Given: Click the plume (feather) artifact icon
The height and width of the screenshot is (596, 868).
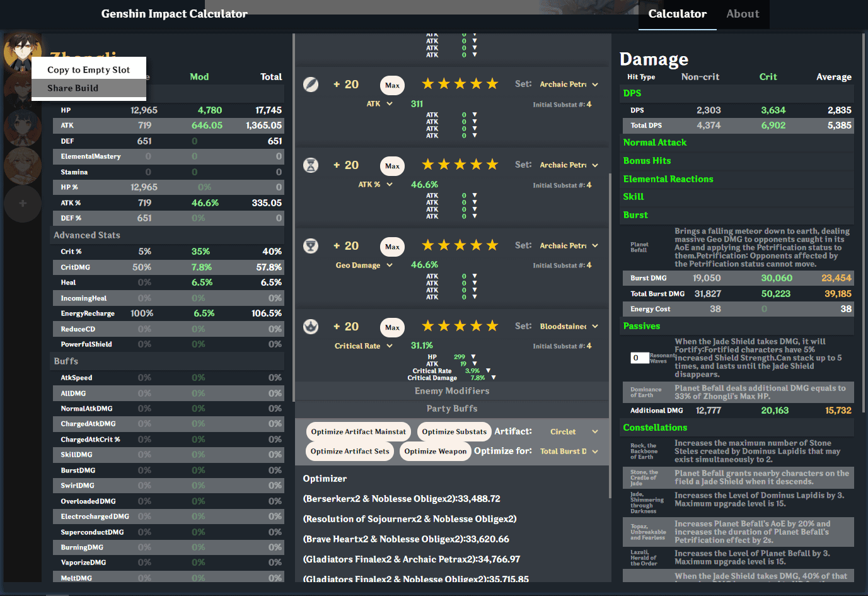Looking at the screenshot, I should pos(311,85).
